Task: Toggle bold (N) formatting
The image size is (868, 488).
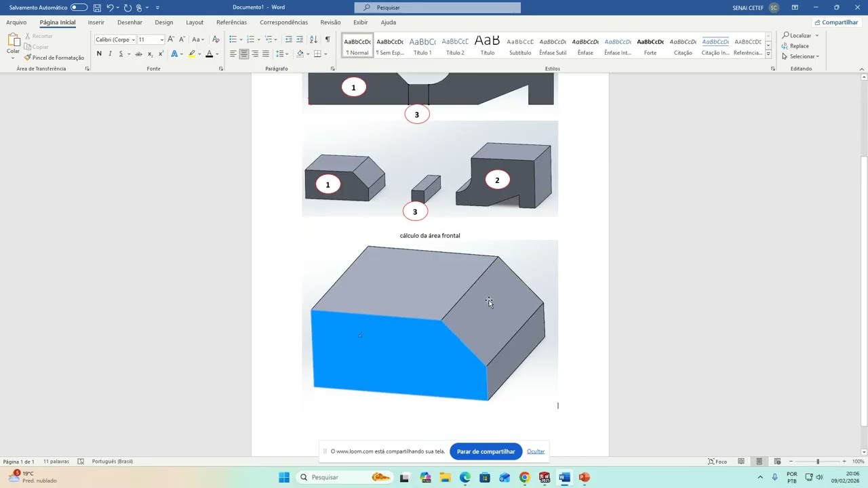Action: tap(99, 54)
